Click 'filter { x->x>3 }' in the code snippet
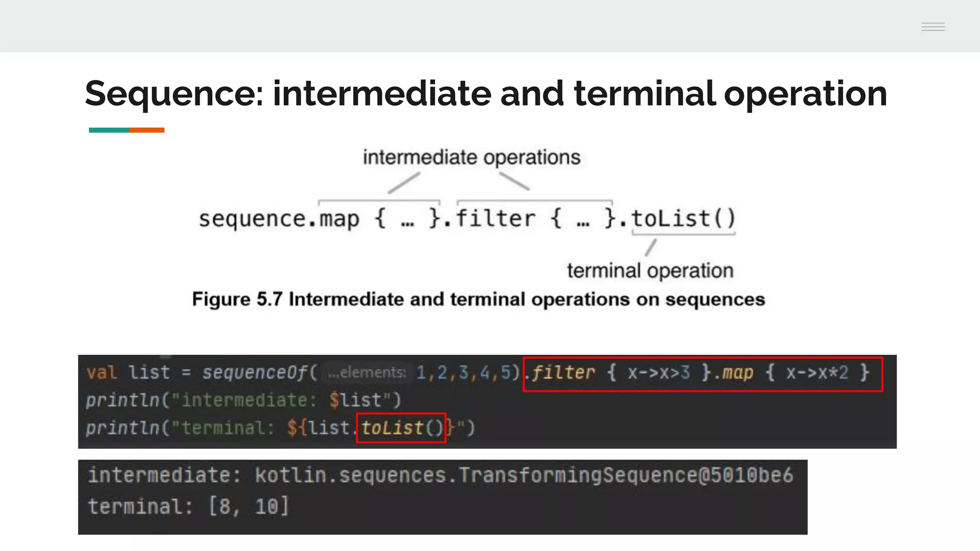 621,373
